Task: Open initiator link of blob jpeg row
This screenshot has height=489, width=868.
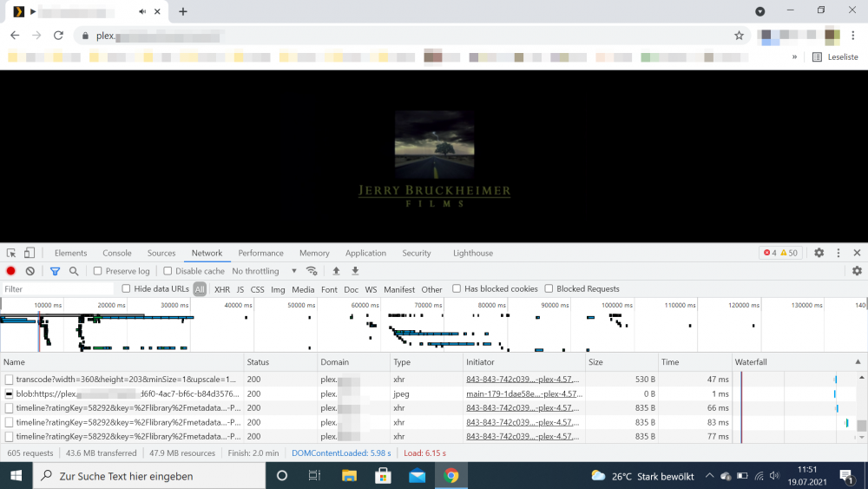Action: 523,393
